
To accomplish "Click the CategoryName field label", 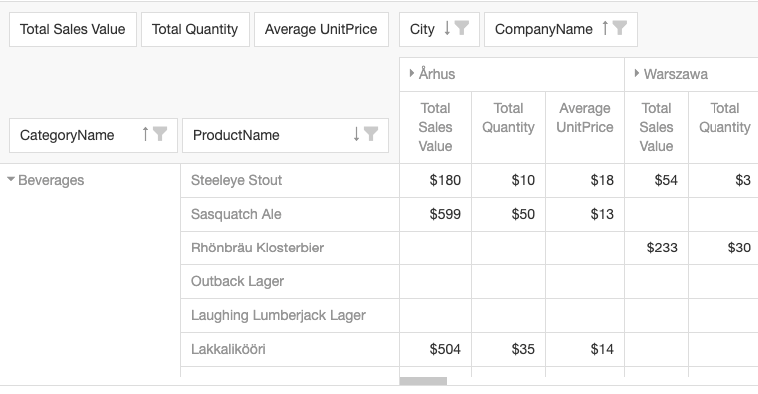I will point(67,135).
